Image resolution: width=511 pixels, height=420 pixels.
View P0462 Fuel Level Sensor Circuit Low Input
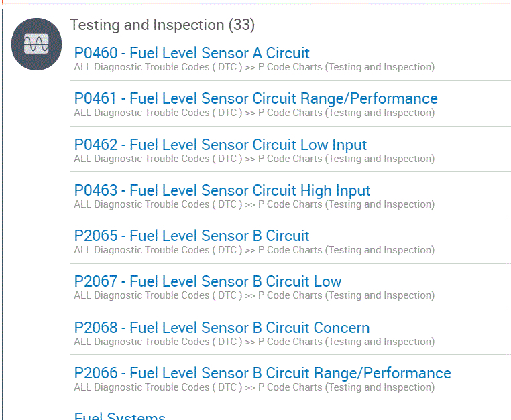point(221,145)
